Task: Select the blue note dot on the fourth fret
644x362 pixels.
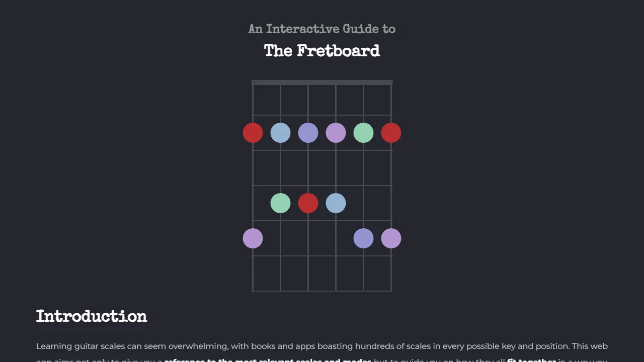Action: [x=336, y=203]
